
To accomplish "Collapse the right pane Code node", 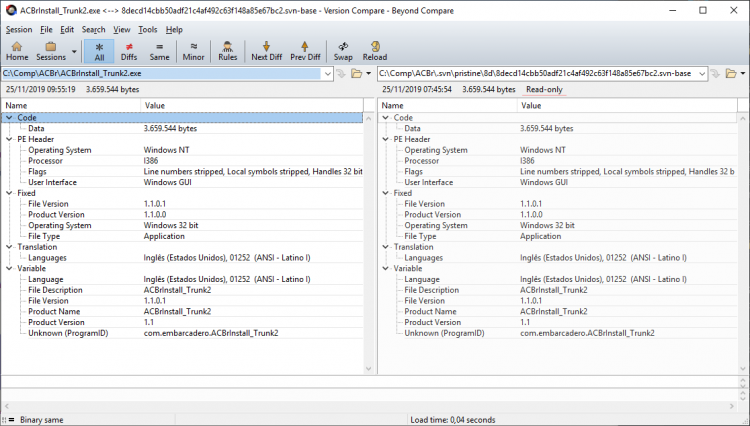I will point(386,118).
